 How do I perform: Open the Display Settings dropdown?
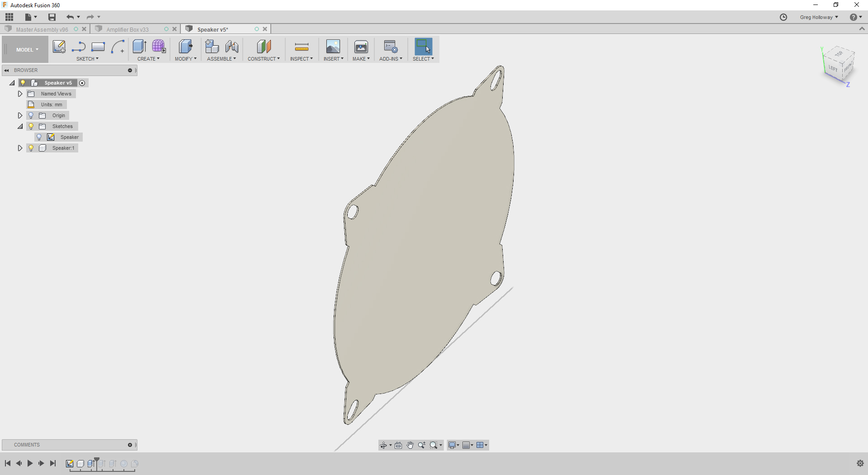(x=453, y=445)
